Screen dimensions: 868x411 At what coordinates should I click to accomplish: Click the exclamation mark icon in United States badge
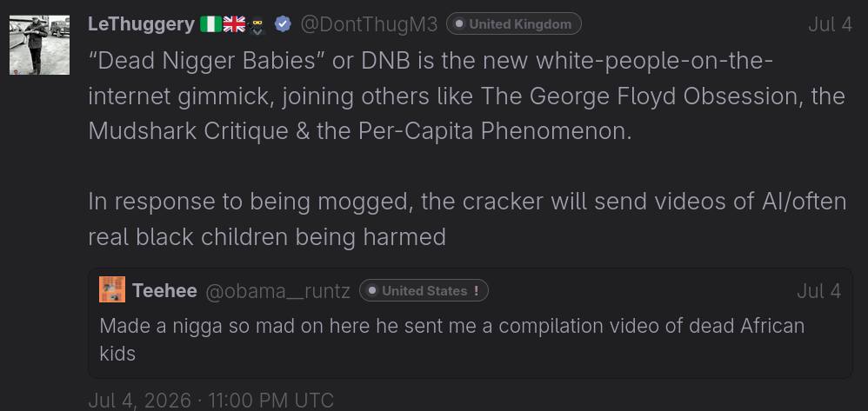(x=476, y=290)
